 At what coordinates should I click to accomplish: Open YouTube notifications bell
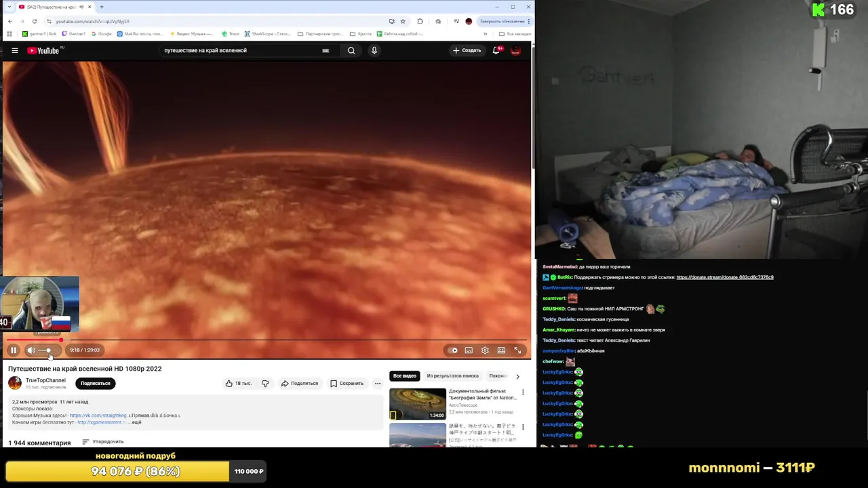tap(496, 50)
